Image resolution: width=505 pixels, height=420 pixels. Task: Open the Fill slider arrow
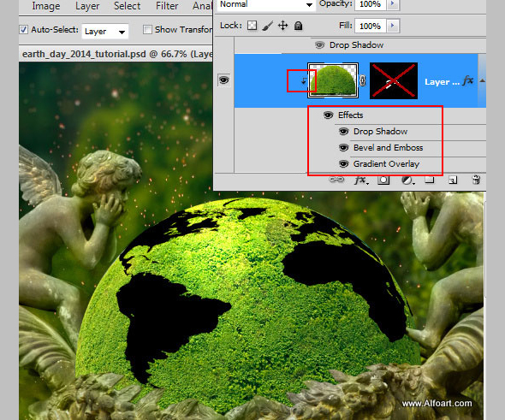[393, 26]
